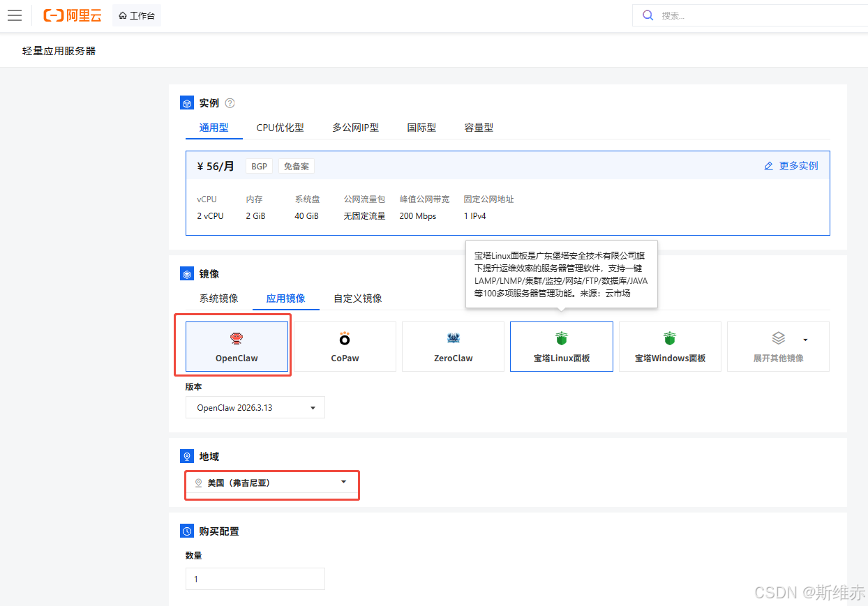The image size is (868, 606).
Task: Select the CoPaw image card
Action: [x=345, y=347]
